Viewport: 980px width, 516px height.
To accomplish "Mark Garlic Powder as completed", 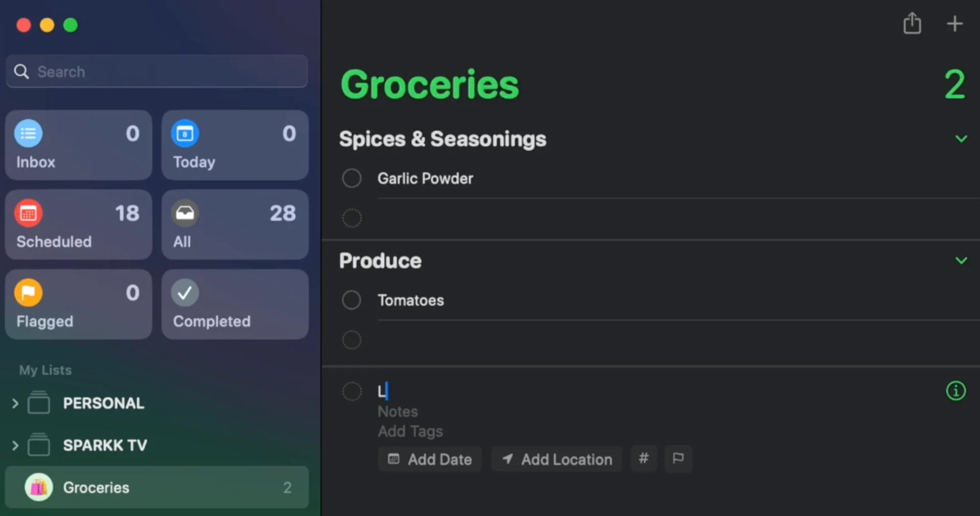I will coord(351,178).
